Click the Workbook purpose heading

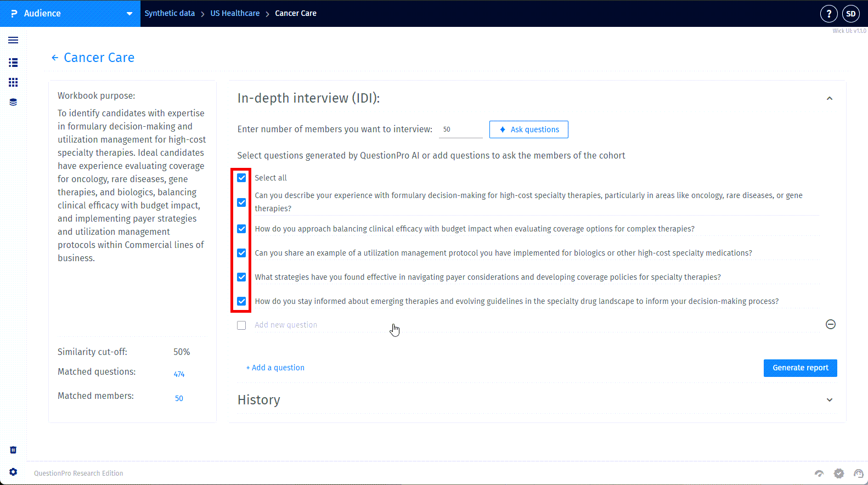click(x=97, y=95)
